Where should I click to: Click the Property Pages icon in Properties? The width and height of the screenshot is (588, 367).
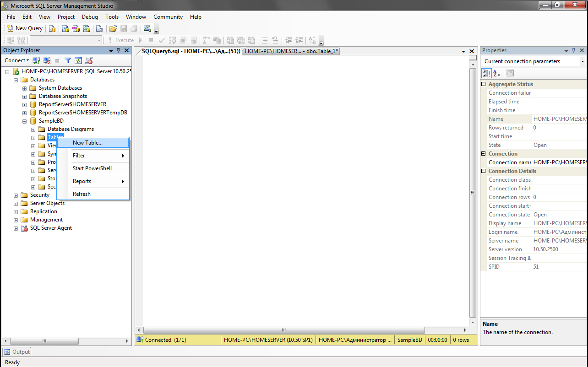(510, 73)
